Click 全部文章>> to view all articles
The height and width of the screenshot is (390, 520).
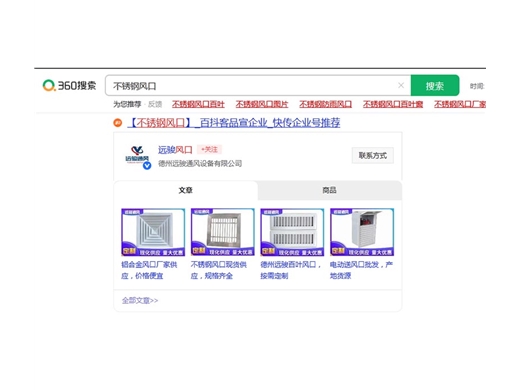[x=140, y=301]
